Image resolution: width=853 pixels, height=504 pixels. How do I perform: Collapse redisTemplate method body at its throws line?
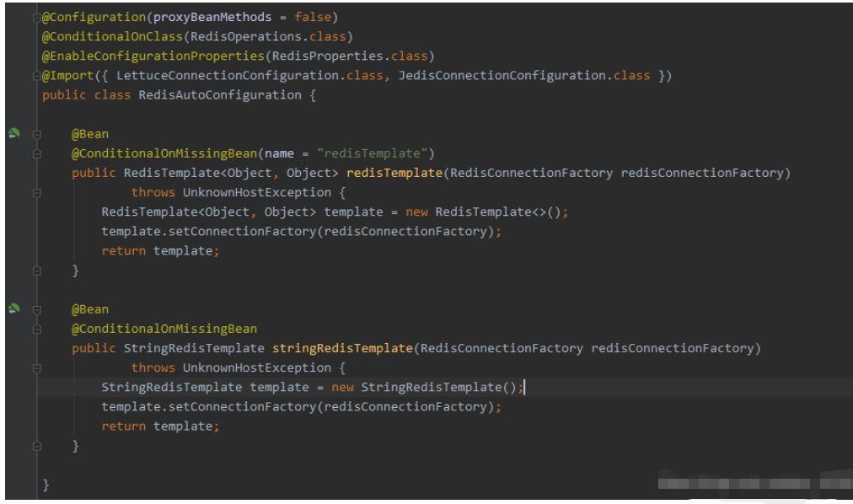[36, 193]
